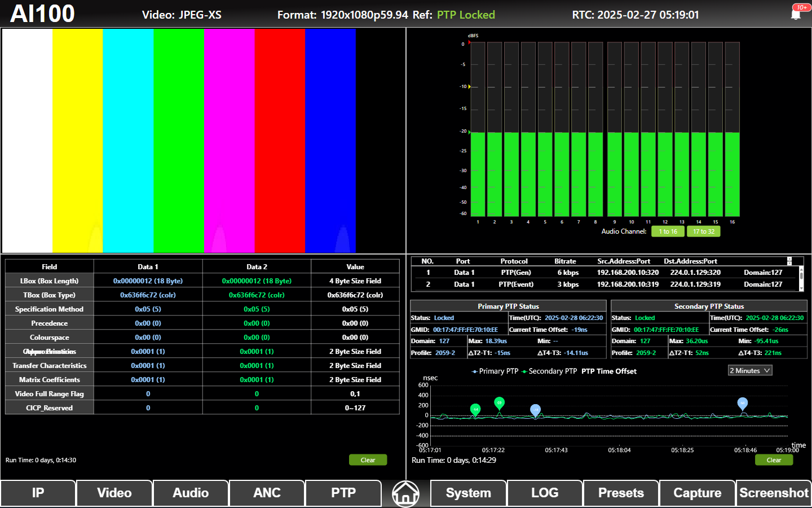Image resolution: width=812 pixels, height=508 pixels.
Task: Click the green 69 marker on PTP chart
Action: coord(499,403)
